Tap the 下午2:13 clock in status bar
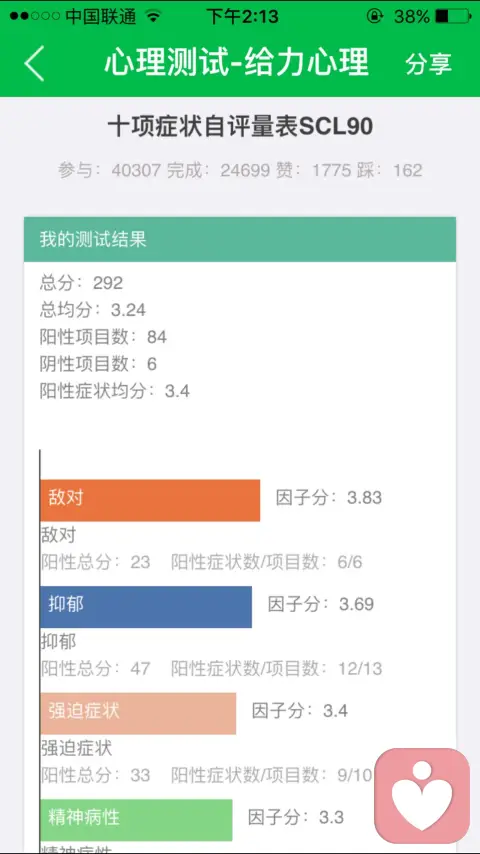The height and width of the screenshot is (854, 480). tap(242, 16)
